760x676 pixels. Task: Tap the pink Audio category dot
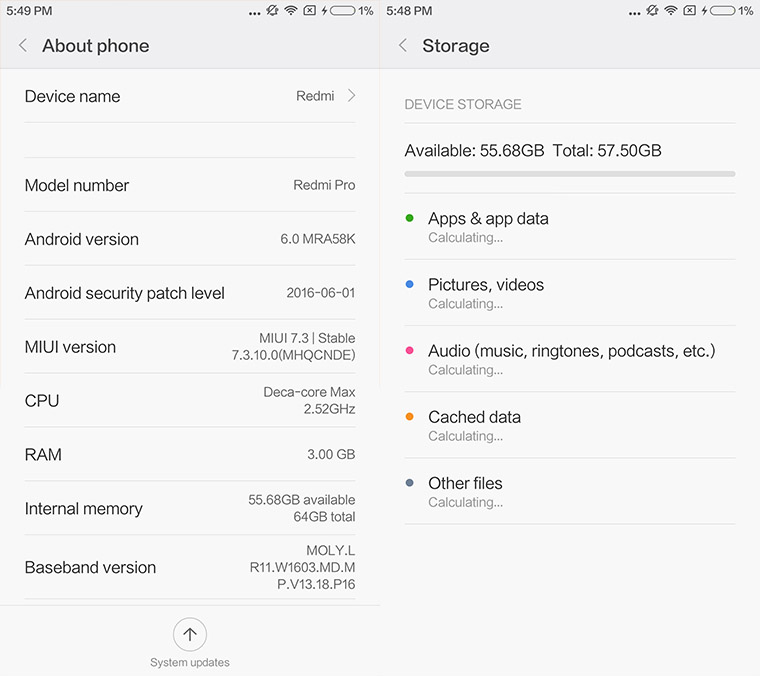pos(410,351)
